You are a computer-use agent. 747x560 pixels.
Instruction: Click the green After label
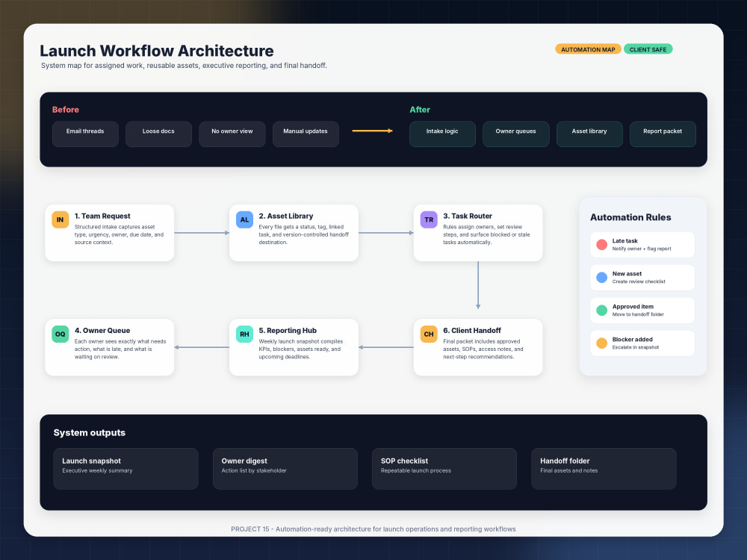click(x=420, y=110)
